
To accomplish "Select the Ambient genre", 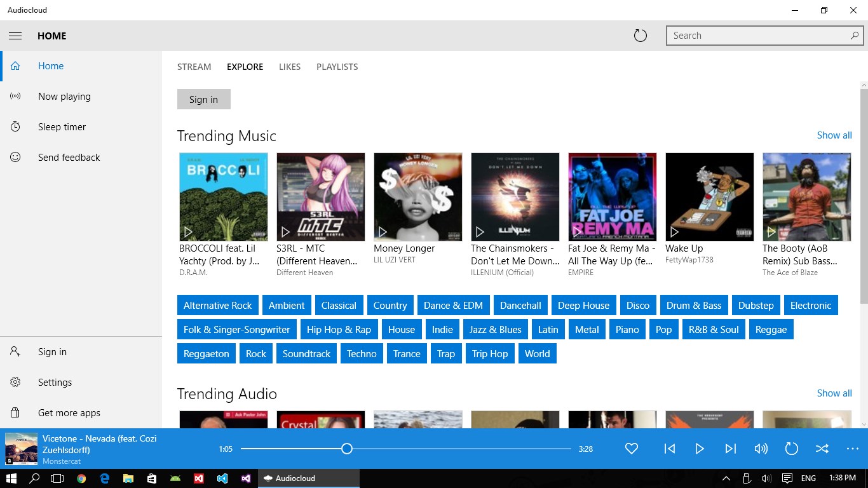I will pyautogui.click(x=287, y=306).
